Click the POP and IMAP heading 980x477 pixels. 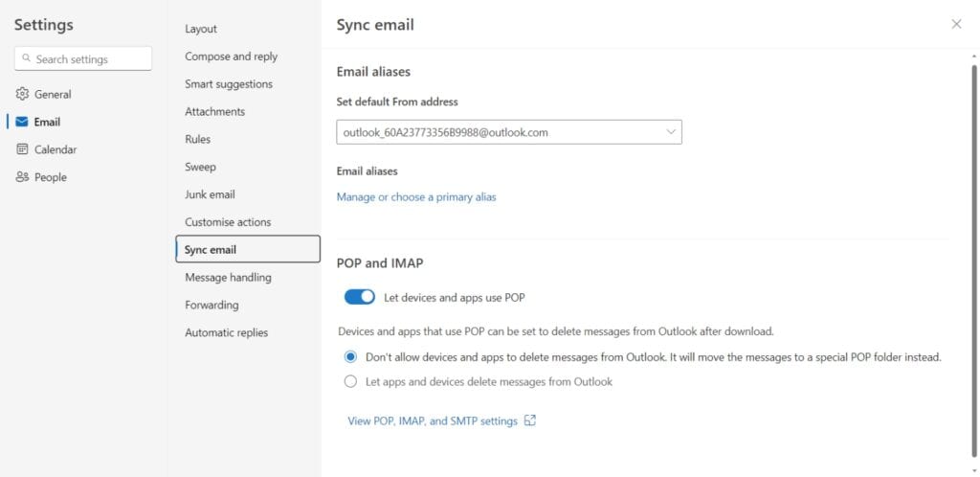[x=380, y=263]
